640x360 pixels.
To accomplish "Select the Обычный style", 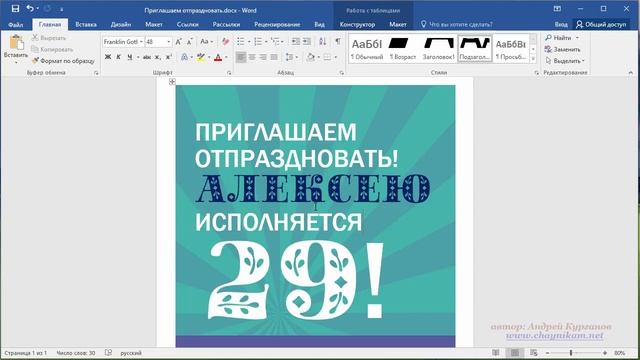I will [367, 48].
